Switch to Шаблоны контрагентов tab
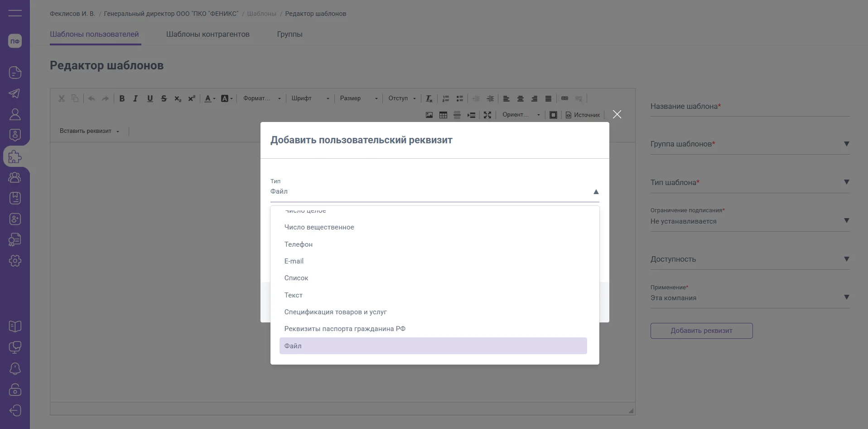The height and width of the screenshot is (429, 868). tap(207, 34)
